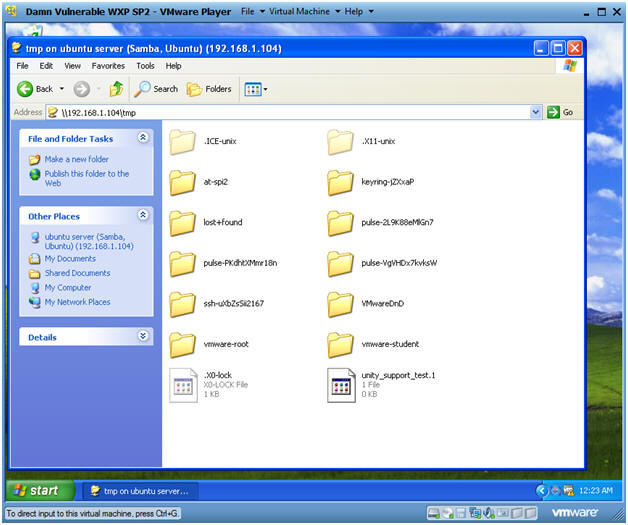
Task: Open the Explorer File menu
Action: (x=22, y=66)
